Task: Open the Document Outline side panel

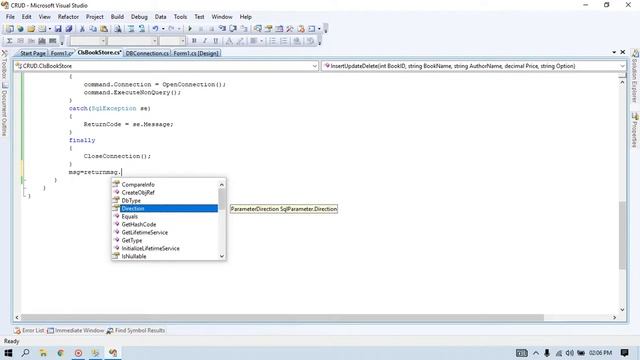Action: pyautogui.click(x=4, y=109)
